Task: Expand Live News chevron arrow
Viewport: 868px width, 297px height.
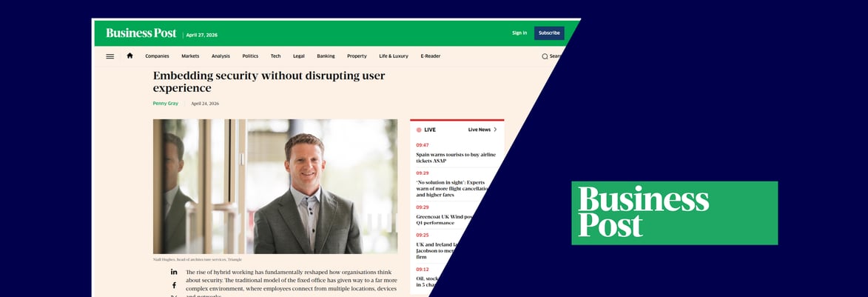Action: [x=495, y=130]
